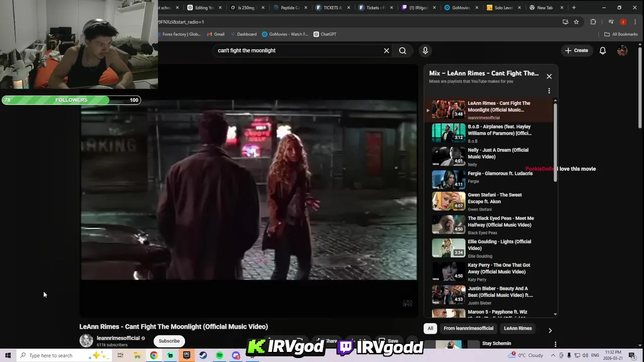644x362 pixels.
Task: Select the All filter chip
Action: (430, 328)
